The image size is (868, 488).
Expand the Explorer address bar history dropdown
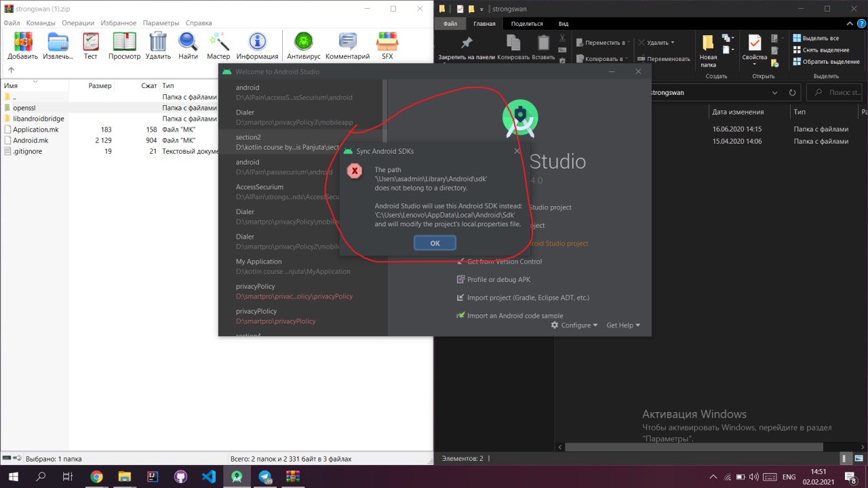tap(775, 92)
